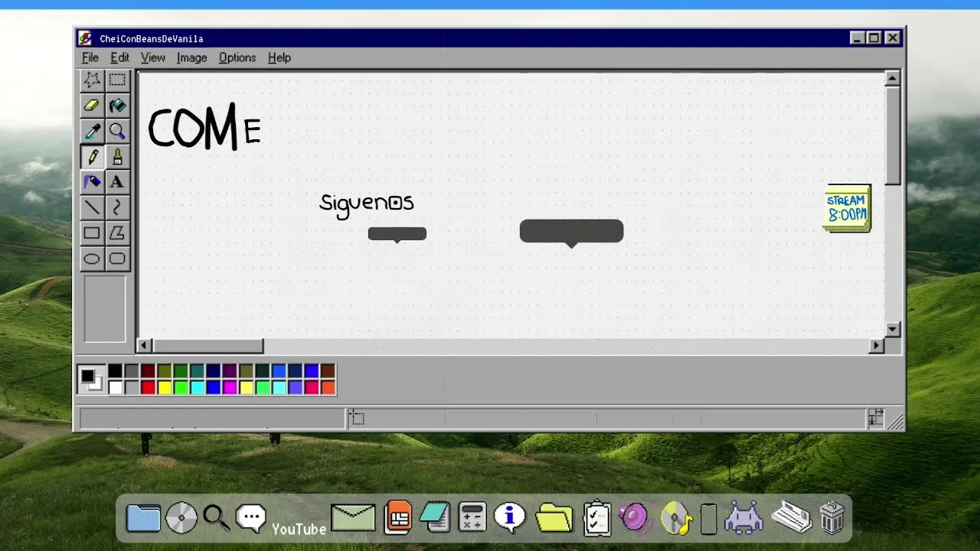This screenshot has height=551, width=980.
Task: Open the Edit menu
Action: point(119,57)
